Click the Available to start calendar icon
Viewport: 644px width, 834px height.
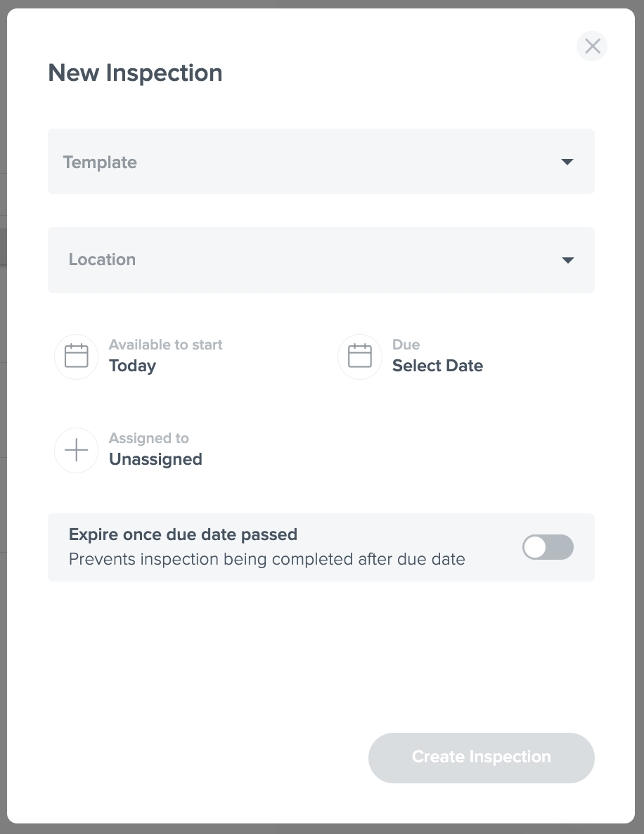coord(77,357)
